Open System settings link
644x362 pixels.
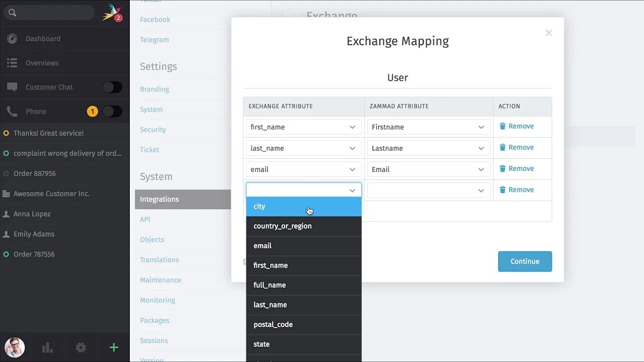[151, 109]
